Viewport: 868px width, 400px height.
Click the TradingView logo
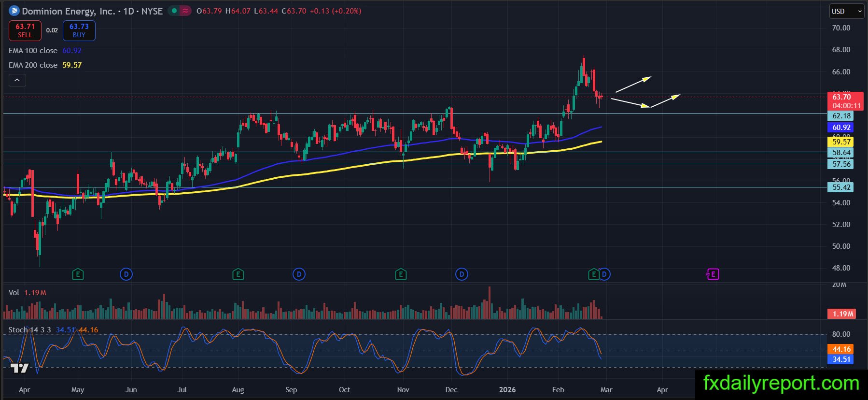click(x=20, y=368)
